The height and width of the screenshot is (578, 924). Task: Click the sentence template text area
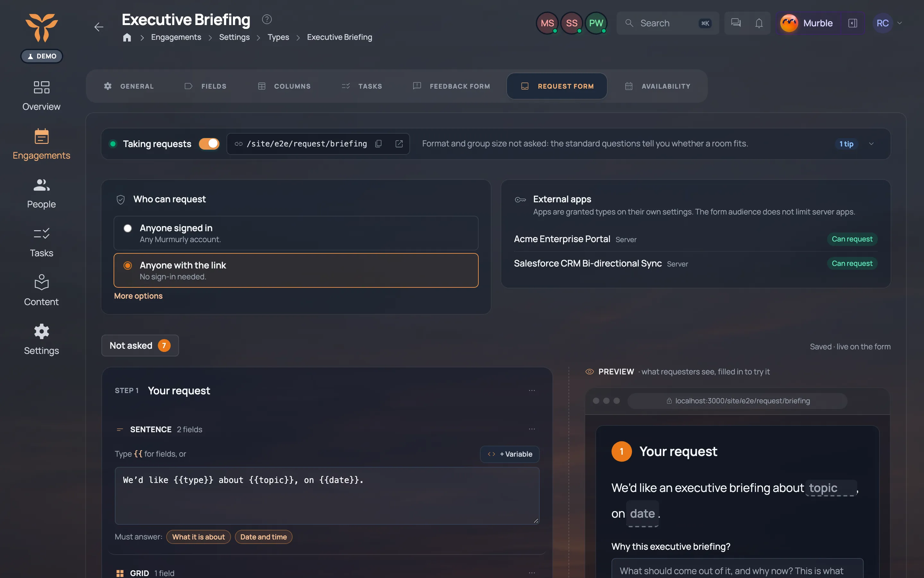(327, 495)
